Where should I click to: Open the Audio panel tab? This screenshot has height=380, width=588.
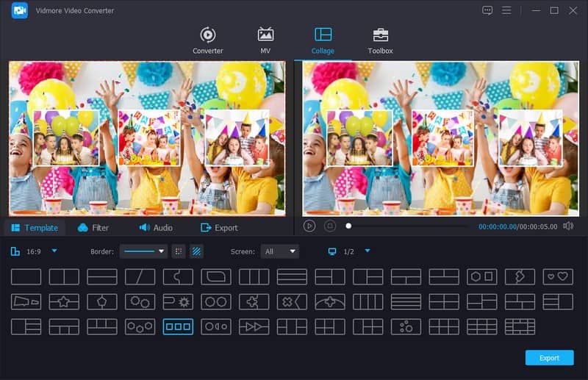(x=156, y=228)
